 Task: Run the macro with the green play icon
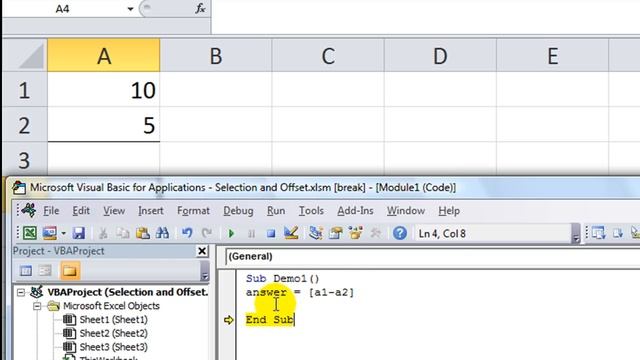231,233
